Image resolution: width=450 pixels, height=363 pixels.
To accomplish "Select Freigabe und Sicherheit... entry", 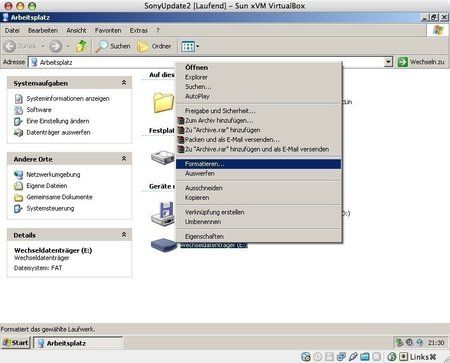I will click(x=258, y=111).
